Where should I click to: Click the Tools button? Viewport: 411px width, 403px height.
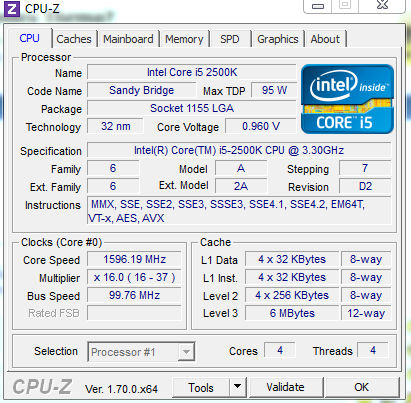click(x=201, y=387)
